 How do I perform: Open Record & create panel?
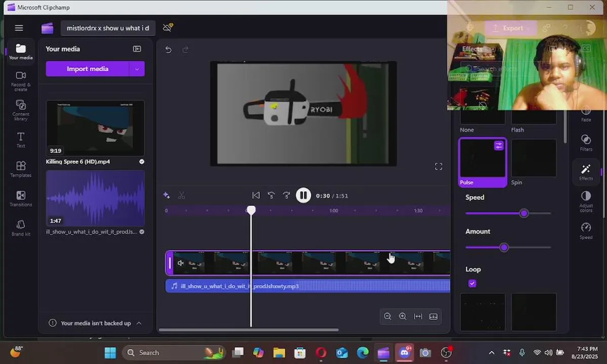click(x=21, y=81)
